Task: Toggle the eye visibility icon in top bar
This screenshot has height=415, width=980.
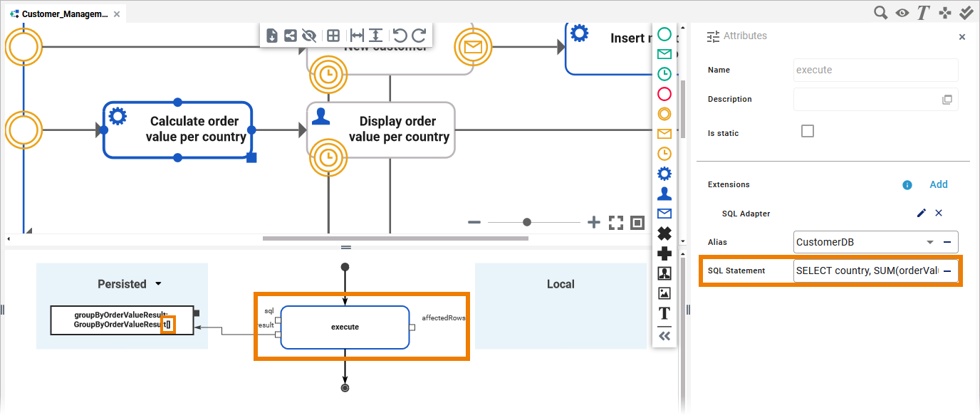Action: pyautogui.click(x=902, y=12)
